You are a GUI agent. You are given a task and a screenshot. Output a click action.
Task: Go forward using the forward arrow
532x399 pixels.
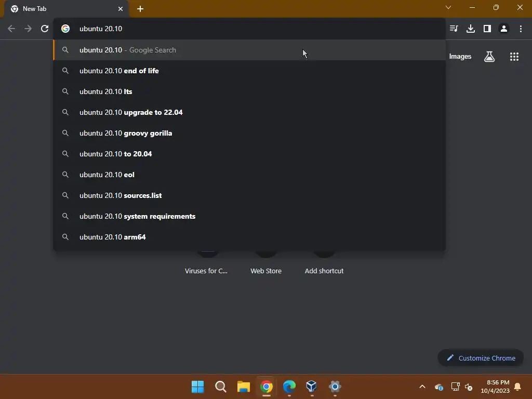[28, 29]
